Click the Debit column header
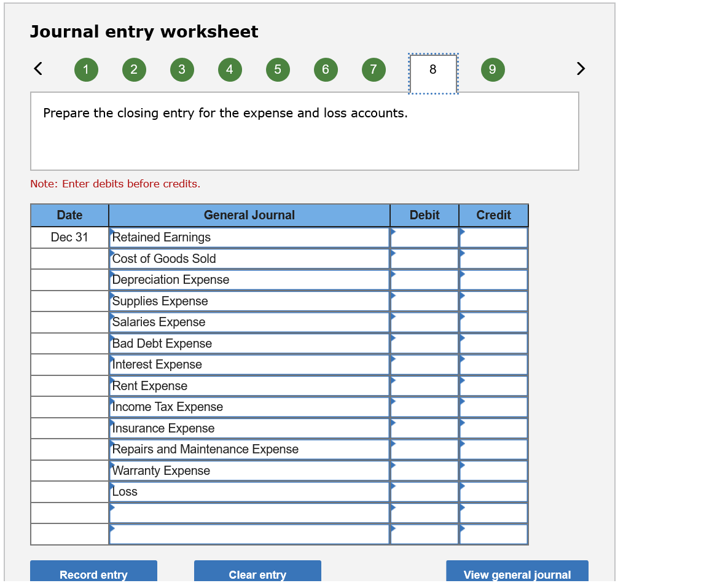 [425, 215]
